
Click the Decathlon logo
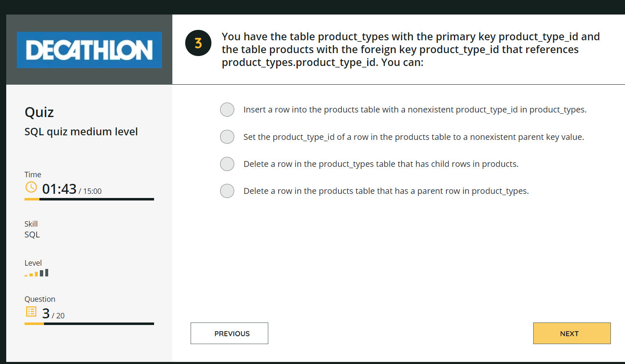[x=89, y=50]
